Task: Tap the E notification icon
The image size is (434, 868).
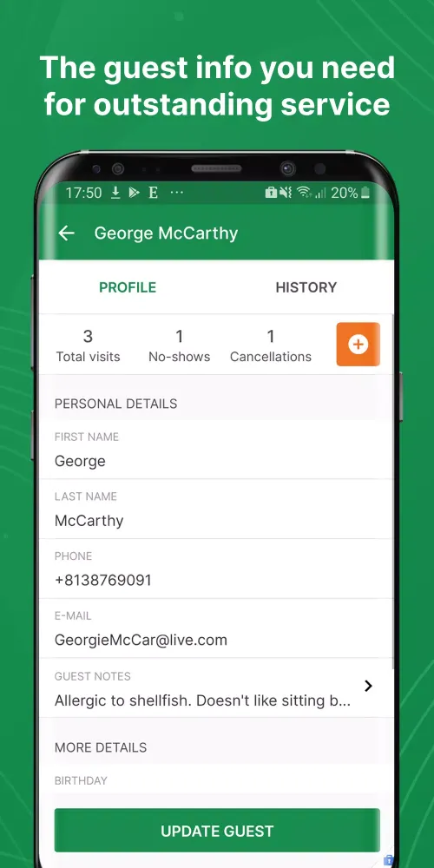Action: [x=154, y=193]
